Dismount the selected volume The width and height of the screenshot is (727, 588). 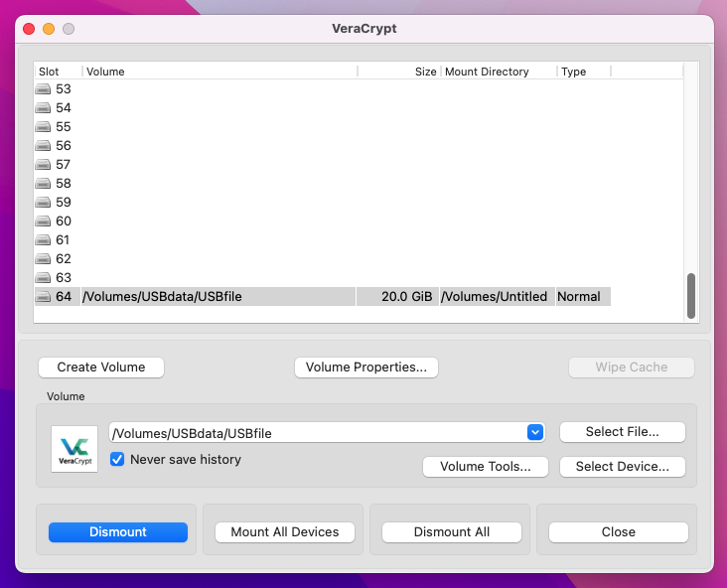click(118, 532)
